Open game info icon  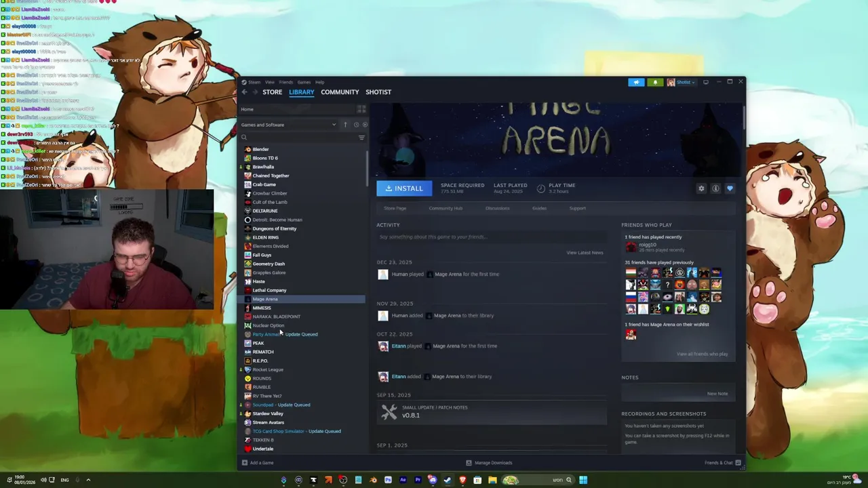[x=715, y=188]
